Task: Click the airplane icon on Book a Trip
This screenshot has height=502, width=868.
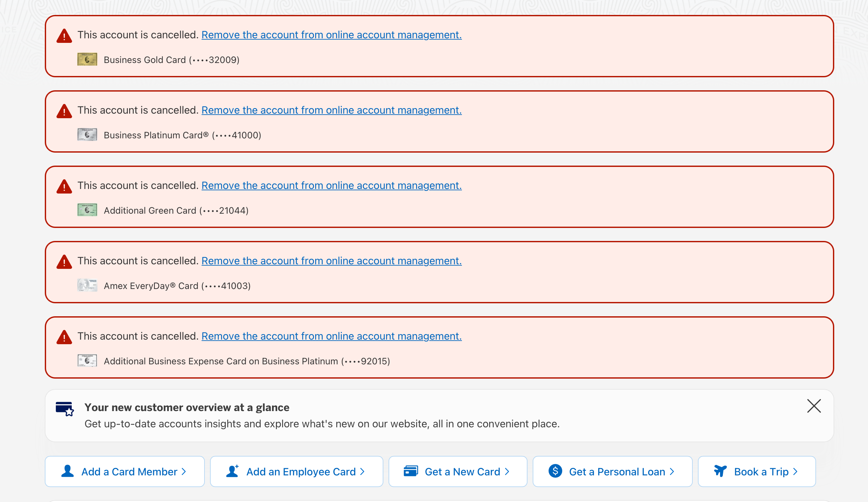Action: click(x=720, y=471)
